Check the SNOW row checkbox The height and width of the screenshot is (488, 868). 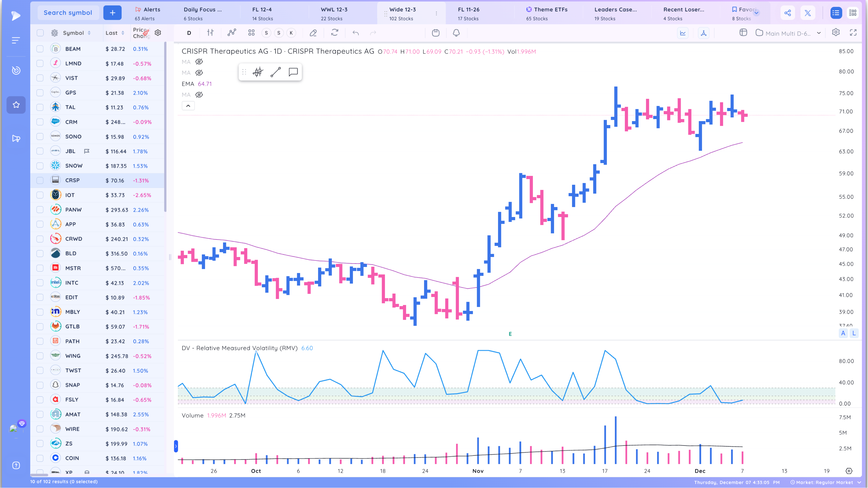[40, 166]
